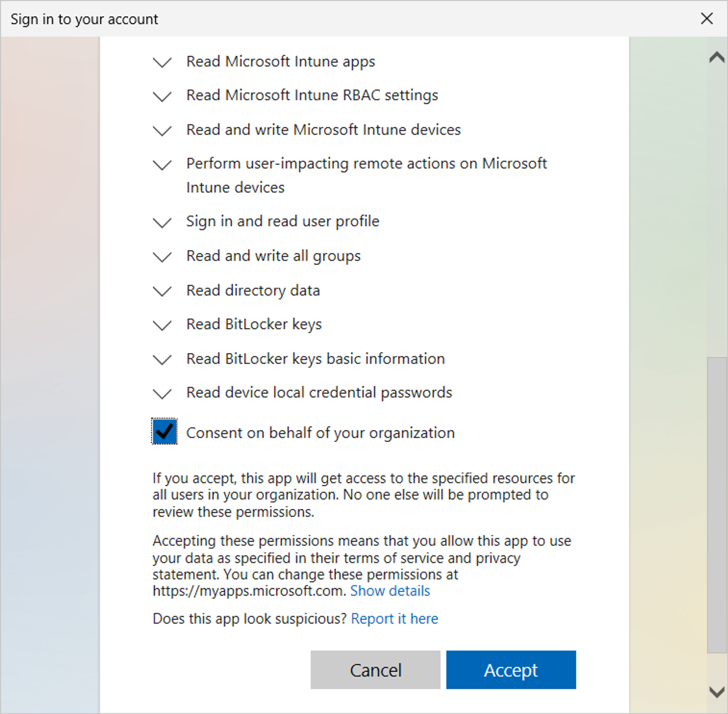This screenshot has width=728, height=714.
Task: Click the Sign in and read user profile text
Action: click(x=283, y=222)
